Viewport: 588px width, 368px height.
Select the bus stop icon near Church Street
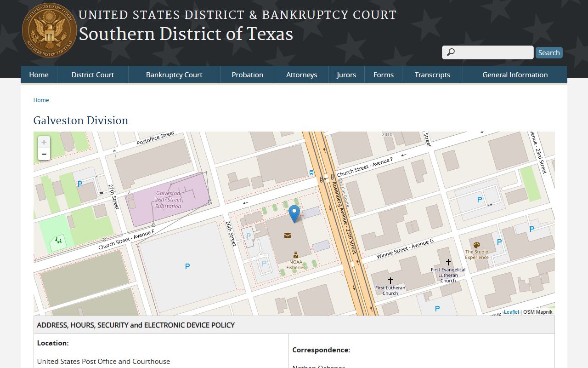(311, 173)
